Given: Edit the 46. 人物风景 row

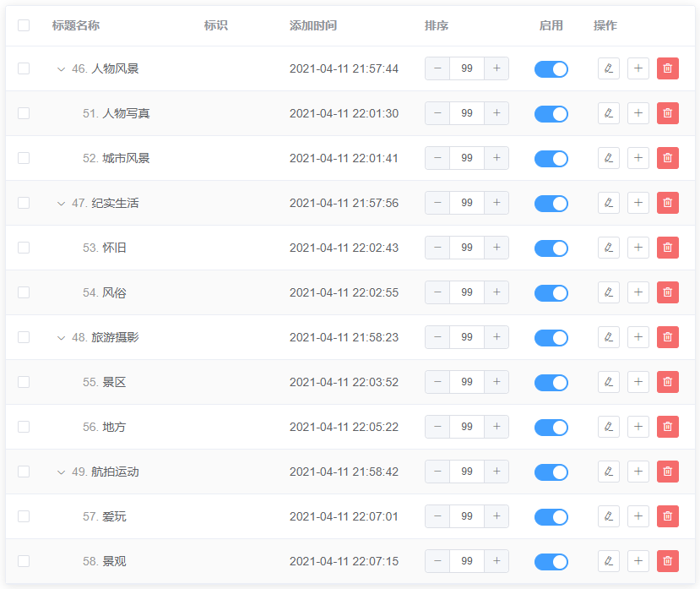Looking at the screenshot, I should (x=609, y=68).
